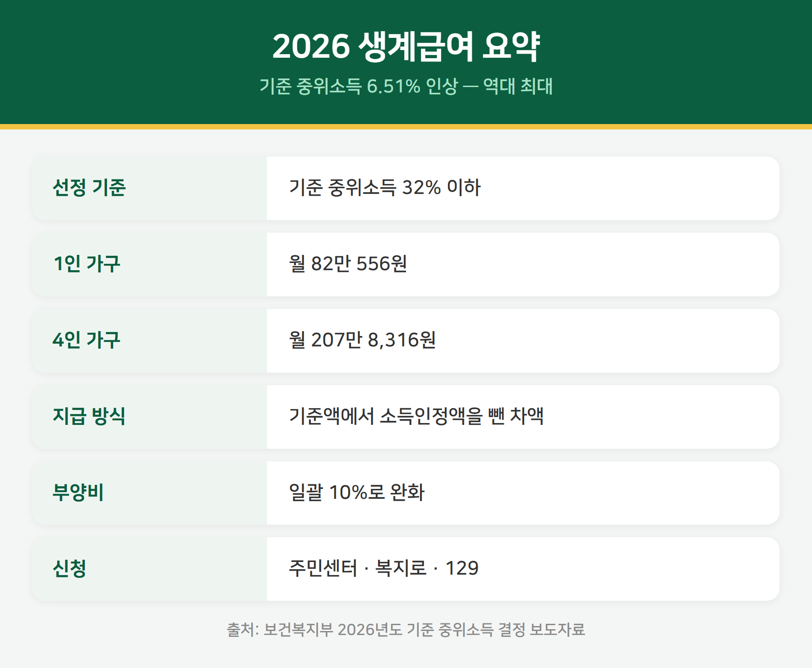The image size is (812, 668).
Task: Click the 월 82만 556원 amount
Action: pyautogui.click(x=348, y=264)
